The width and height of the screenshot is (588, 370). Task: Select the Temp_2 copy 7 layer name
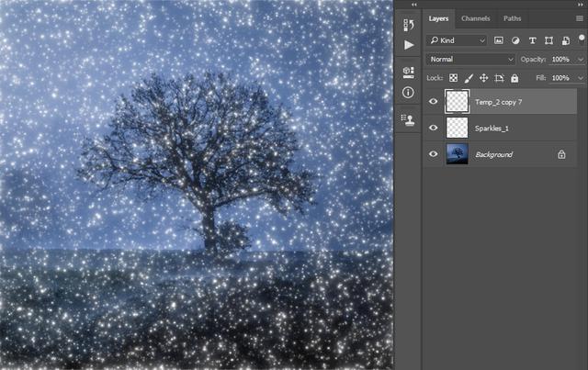coord(498,102)
